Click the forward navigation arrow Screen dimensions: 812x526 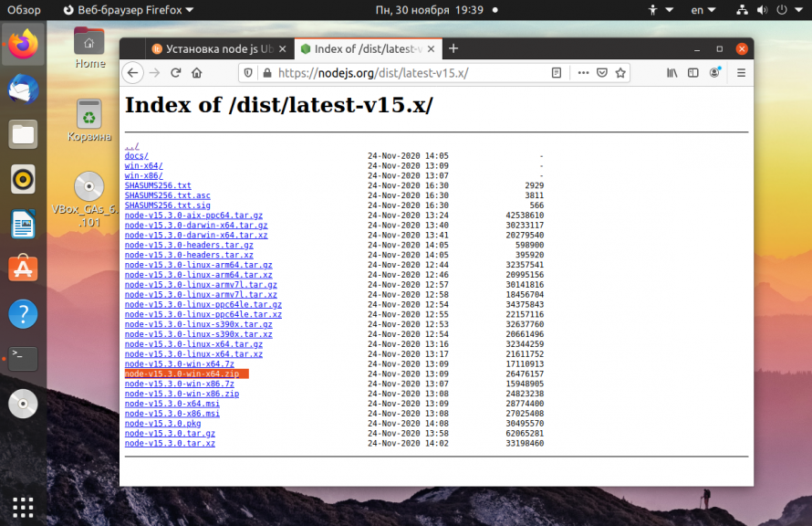pyautogui.click(x=154, y=73)
